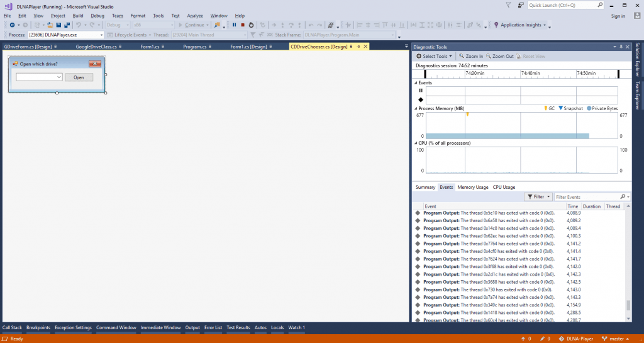Screen dimensions: 644x343
Task: Click the send feedback icon
Action: click(519, 5)
